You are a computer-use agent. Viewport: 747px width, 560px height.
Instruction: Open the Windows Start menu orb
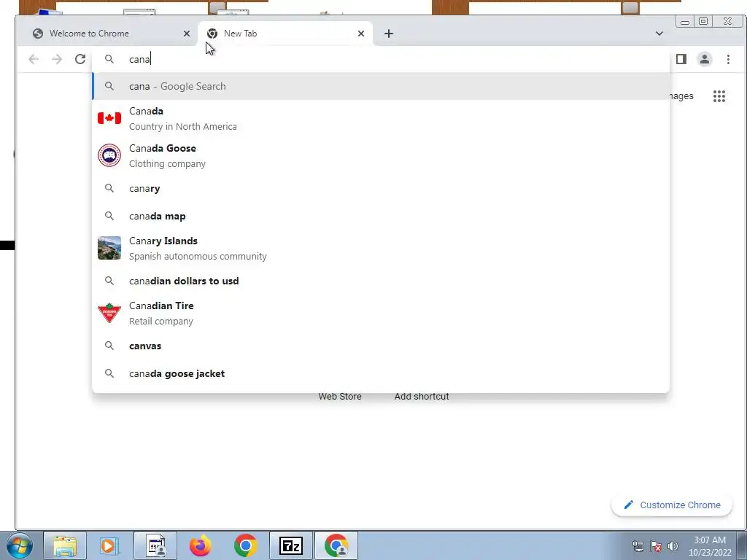click(x=20, y=545)
